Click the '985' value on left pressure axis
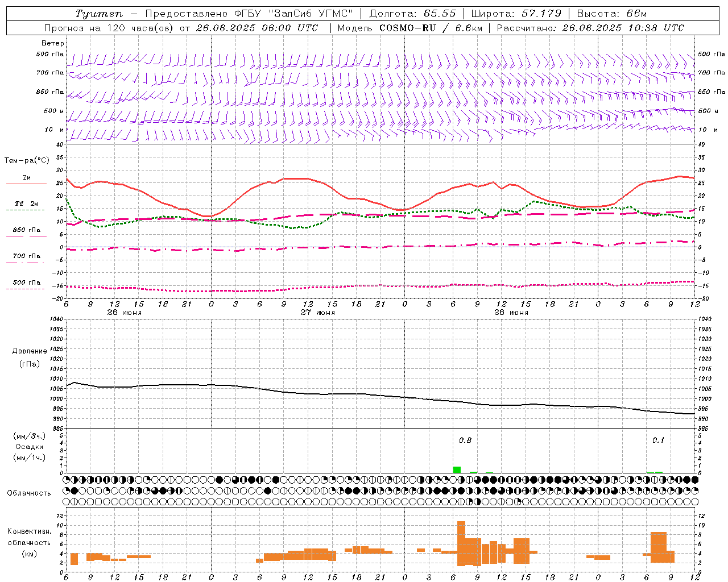The width and height of the screenshot is (728, 582). (59, 429)
